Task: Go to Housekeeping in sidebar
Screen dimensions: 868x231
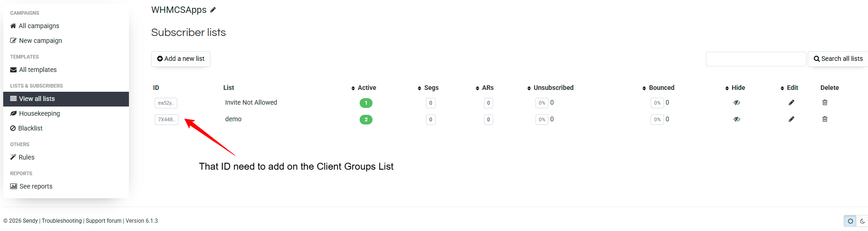Action: pos(39,113)
